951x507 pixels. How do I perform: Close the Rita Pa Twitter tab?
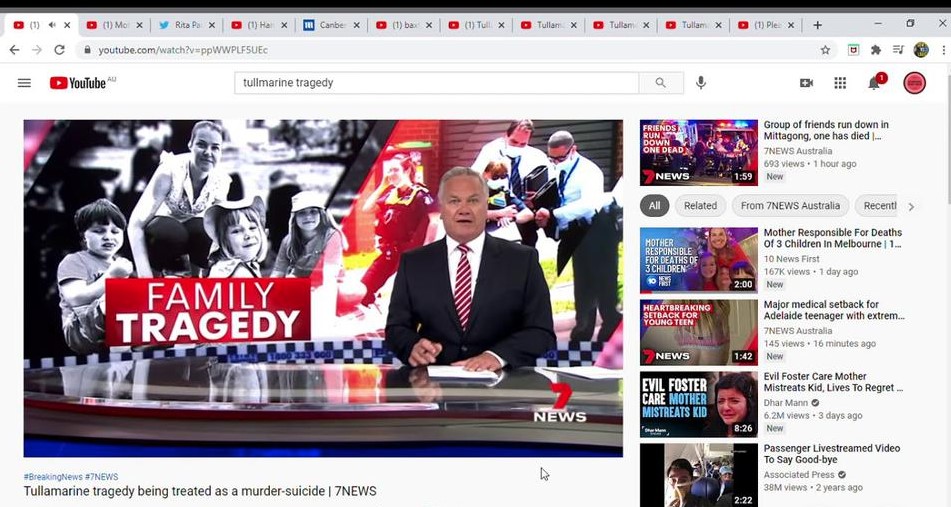pyautogui.click(x=212, y=25)
